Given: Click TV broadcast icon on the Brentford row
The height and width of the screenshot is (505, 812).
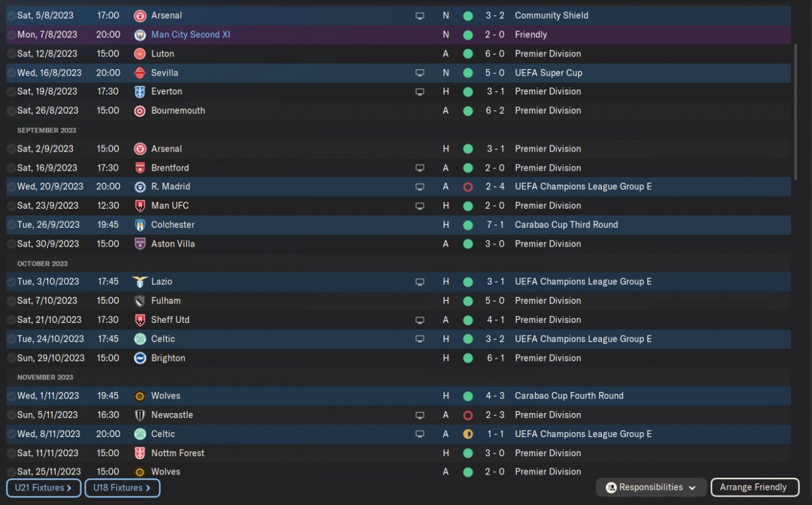Looking at the screenshot, I should 419,168.
